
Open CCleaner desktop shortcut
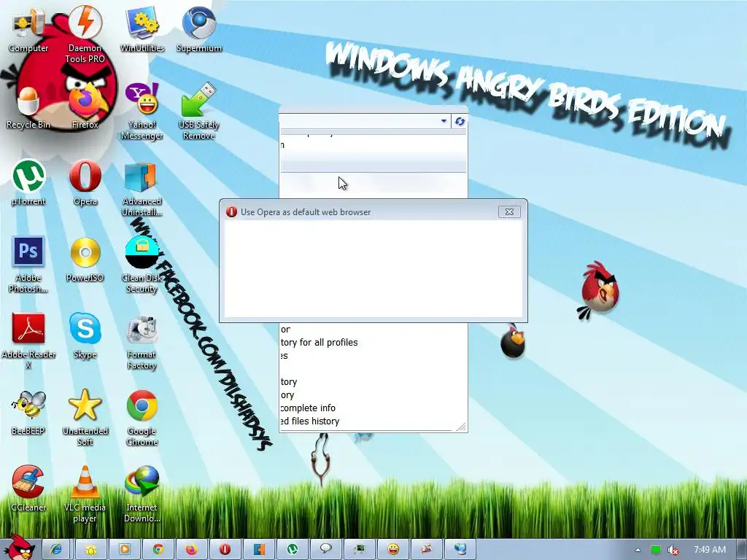coord(28,489)
